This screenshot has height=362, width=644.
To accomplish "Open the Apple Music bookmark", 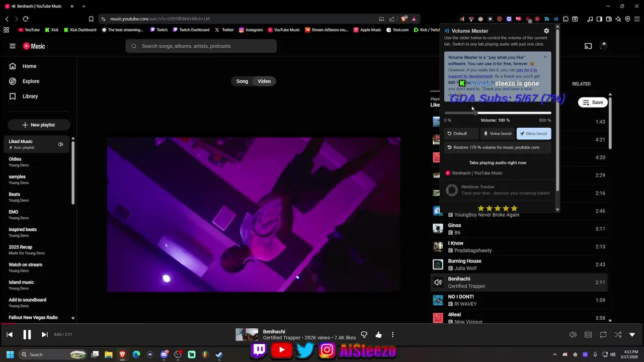I will pos(367,30).
